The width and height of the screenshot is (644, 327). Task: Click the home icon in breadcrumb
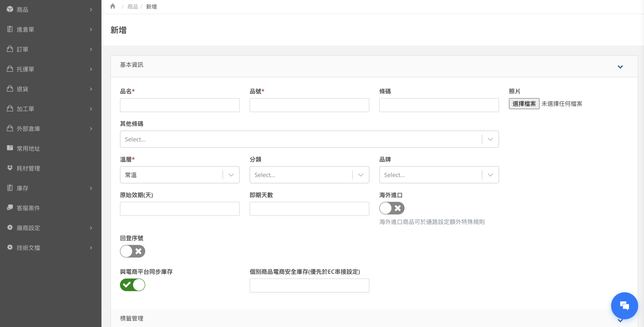[x=113, y=6]
